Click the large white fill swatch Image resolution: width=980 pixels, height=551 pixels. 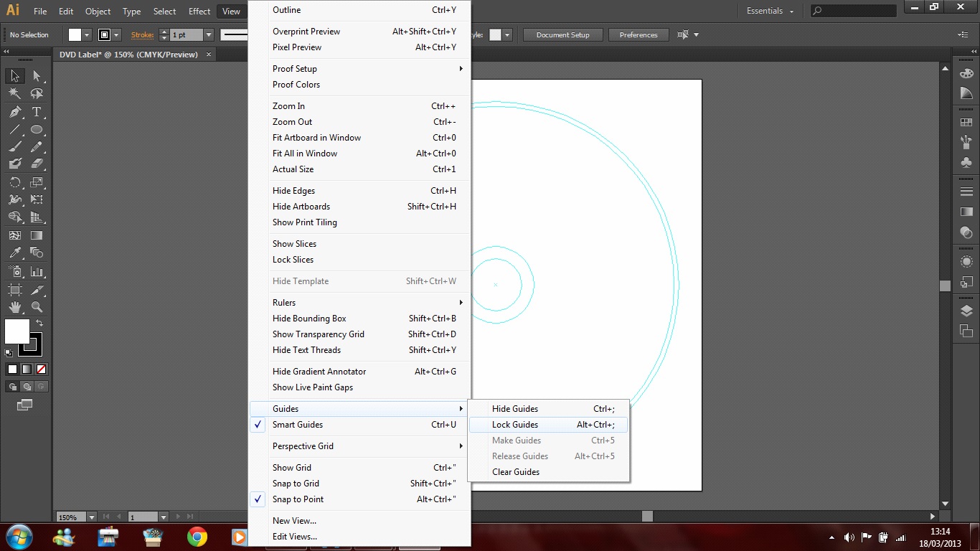(17, 331)
